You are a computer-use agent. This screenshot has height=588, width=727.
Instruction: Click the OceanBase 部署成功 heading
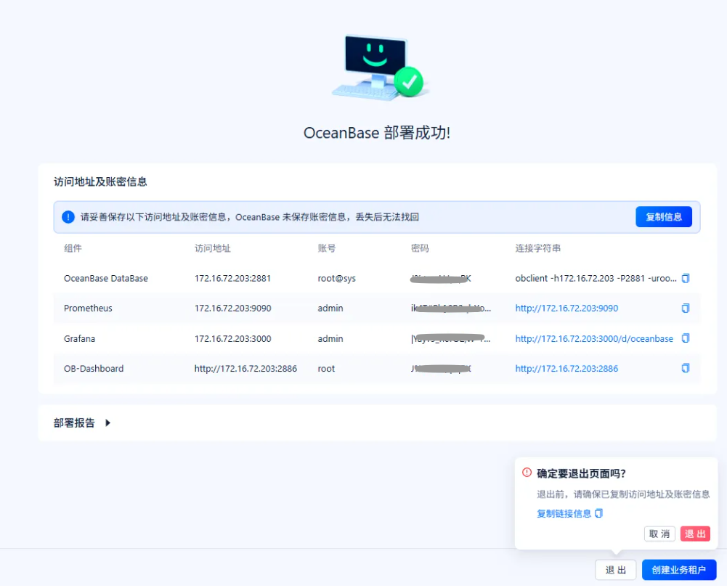[376, 133]
